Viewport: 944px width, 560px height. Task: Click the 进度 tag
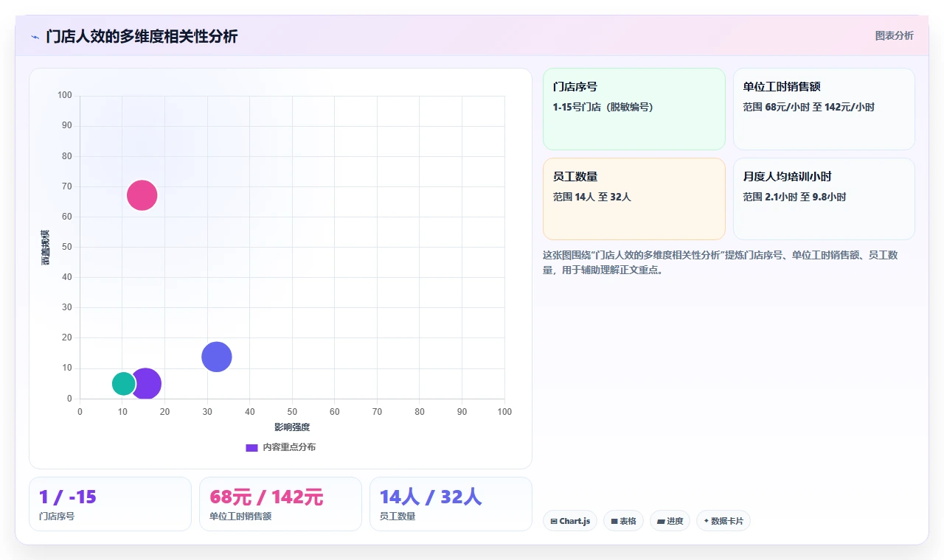point(670,521)
